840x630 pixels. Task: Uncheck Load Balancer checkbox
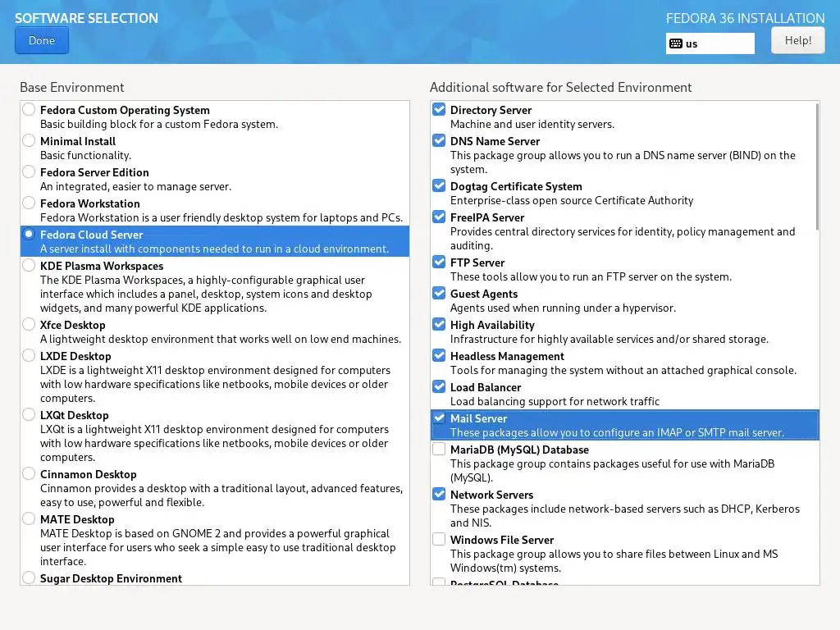439,386
